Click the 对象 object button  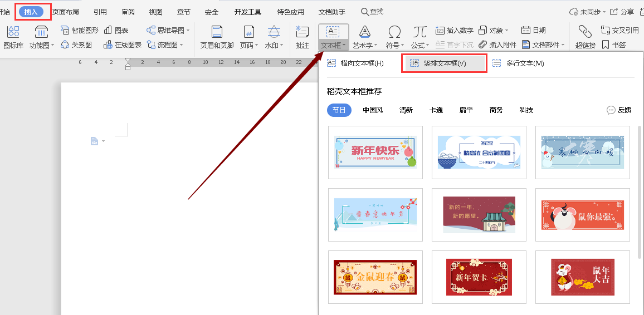(x=493, y=31)
